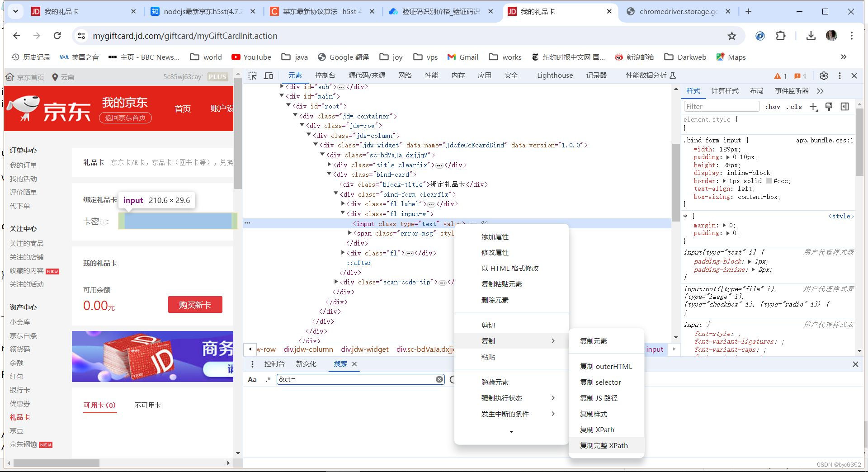
Task: Activate the inspect element picker icon
Action: (253, 76)
